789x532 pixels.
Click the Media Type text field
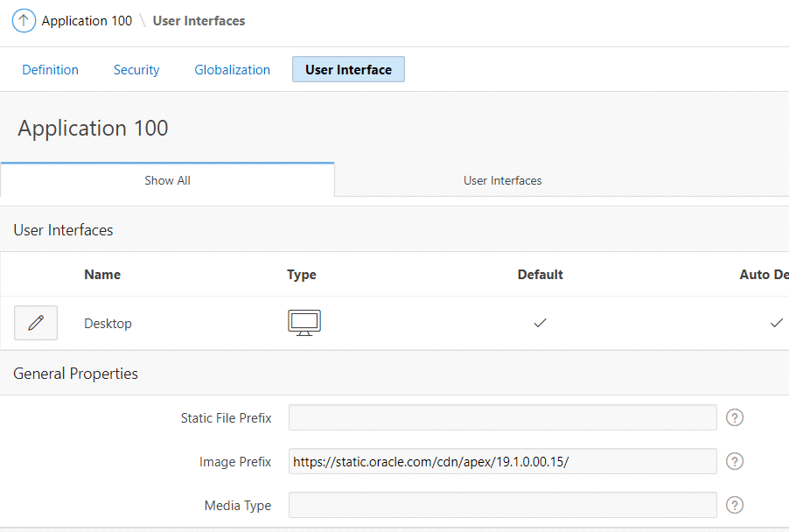[x=502, y=505]
